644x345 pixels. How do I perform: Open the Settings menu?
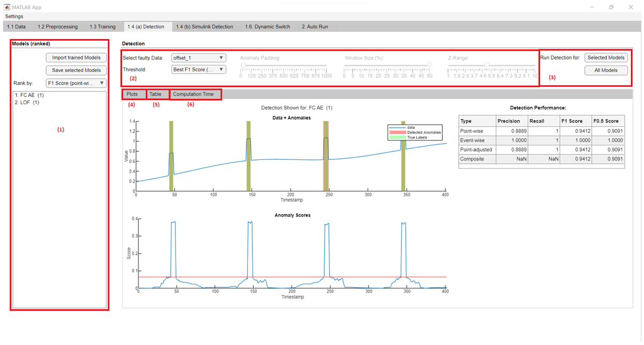(14, 16)
